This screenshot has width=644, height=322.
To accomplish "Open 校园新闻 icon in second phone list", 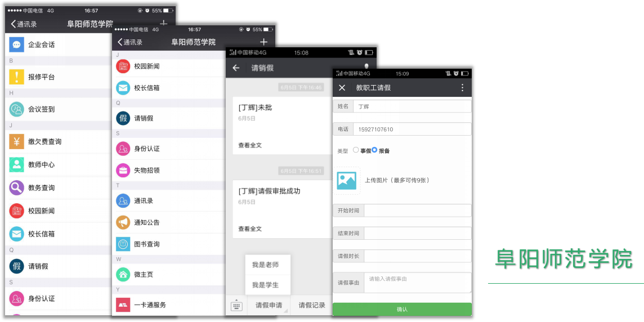I will click(x=123, y=66).
